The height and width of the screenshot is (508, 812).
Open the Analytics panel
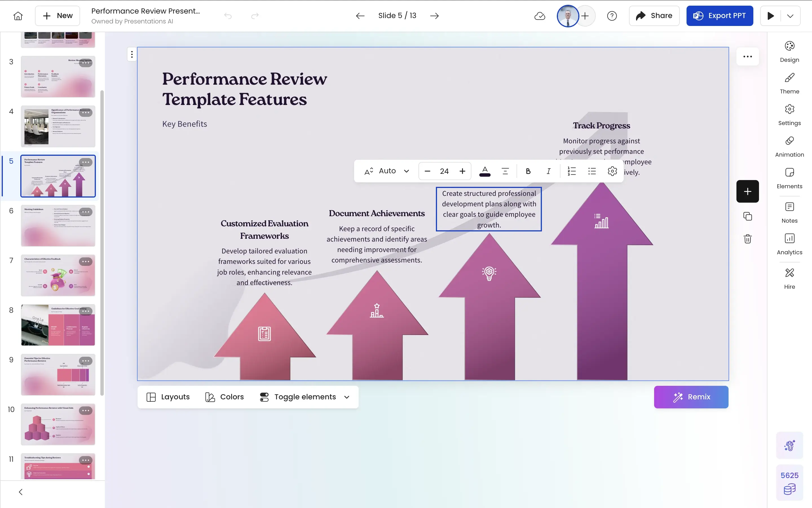point(789,244)
